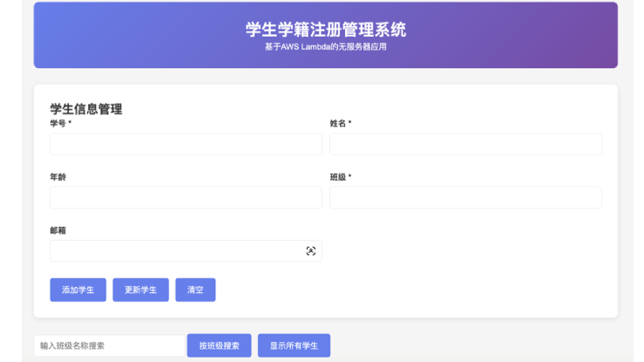Select the 年龄 input field
The image size is (644, 362).
186,198
